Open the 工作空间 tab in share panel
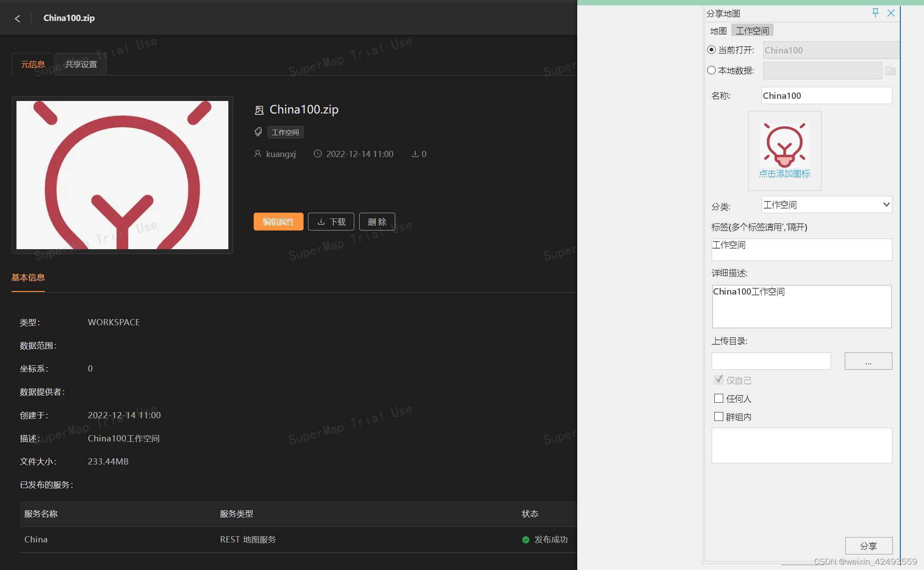This screenshot has width=924, height=570. tap(752, 31)
